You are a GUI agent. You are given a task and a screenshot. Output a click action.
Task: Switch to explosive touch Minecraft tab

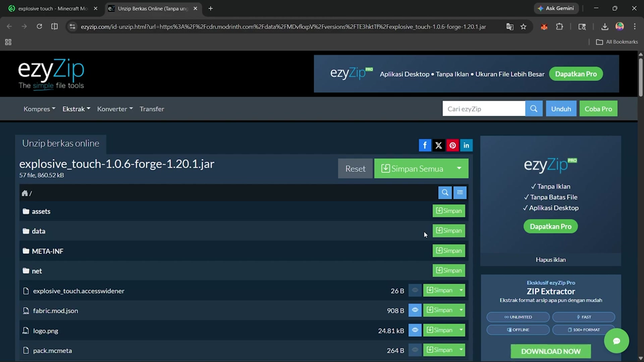pyautogui.click(x=52, y=9)
